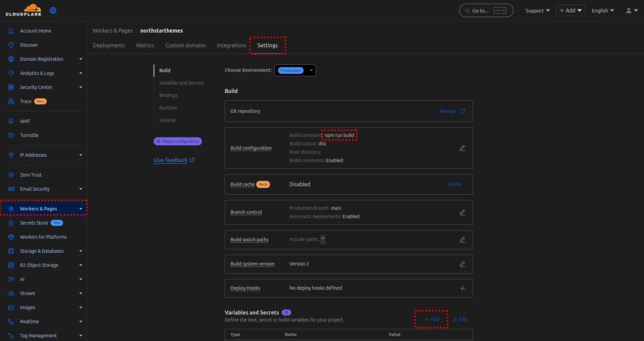Click the Turnstile icon
644x341 pixels.
click(x=11, y=135)
